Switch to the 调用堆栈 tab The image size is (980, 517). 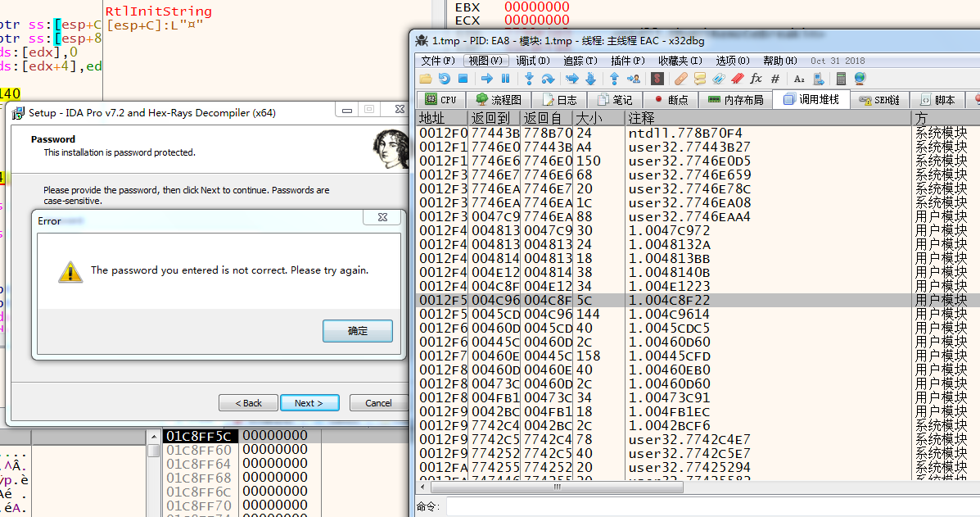(811, 99)
